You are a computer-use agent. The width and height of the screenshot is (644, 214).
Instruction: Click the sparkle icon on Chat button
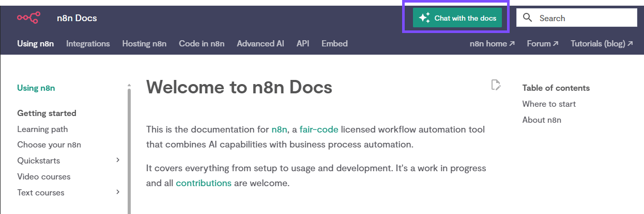pos(424,18)
